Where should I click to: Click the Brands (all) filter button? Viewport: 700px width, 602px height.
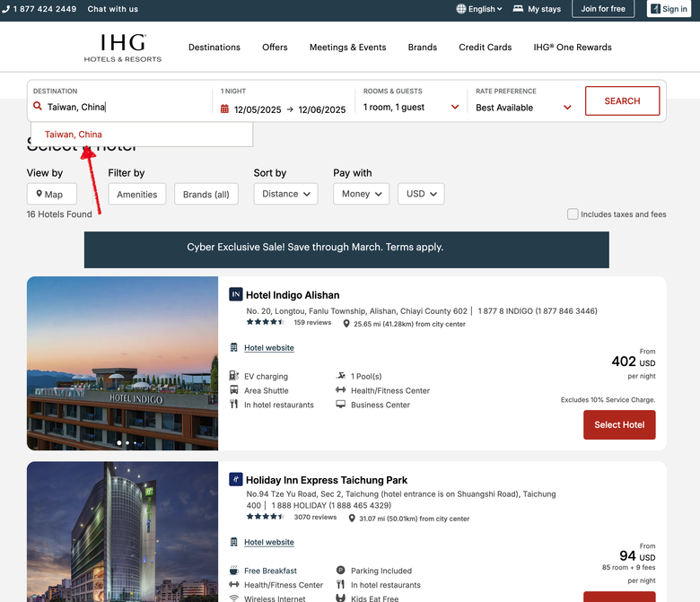pyautogui.click(x=206, y=194)
